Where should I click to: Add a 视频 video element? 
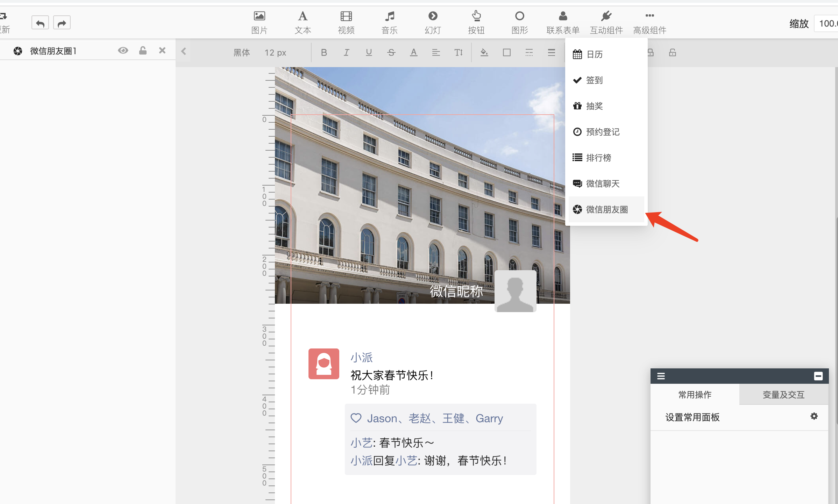point(346,22)
